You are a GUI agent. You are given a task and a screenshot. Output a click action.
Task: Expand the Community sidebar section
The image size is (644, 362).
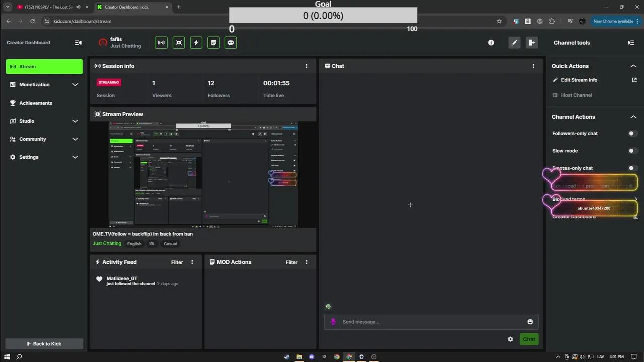click(x=44, y=139)
